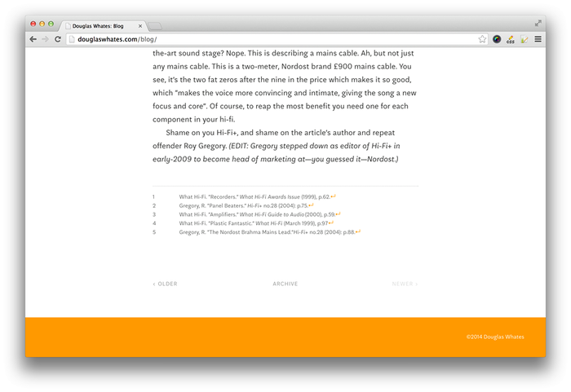This screenshot has width=571, height=392.
Task: Reload the blog page
Action: (x=58, y=39)
